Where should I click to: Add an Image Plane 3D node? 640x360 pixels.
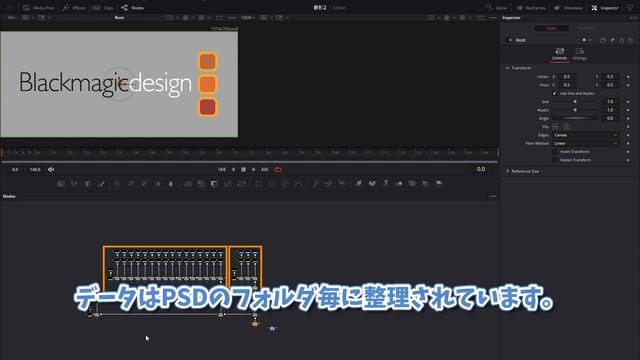point(358,184)
